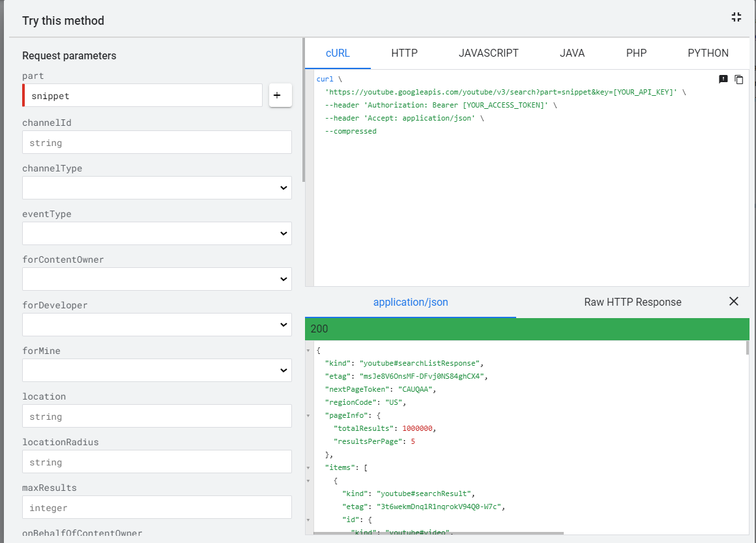756x543 pixels.
Task: Click the channelId string input
Action: click(x=156, y=142)
